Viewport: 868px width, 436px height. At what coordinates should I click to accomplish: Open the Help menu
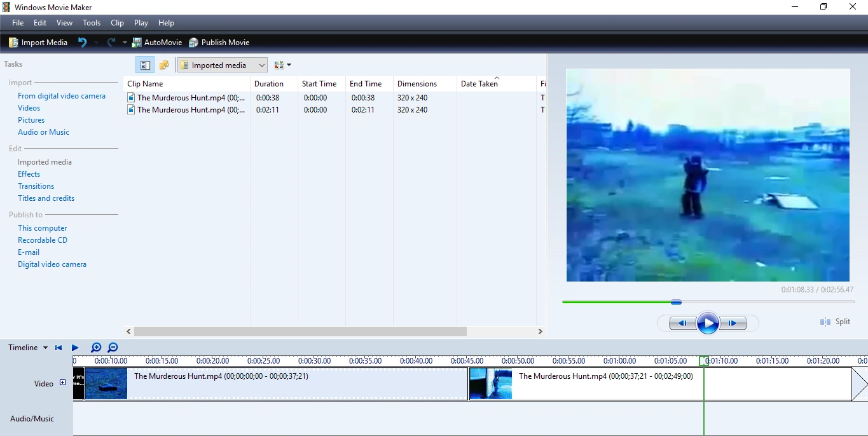(166, 23)
